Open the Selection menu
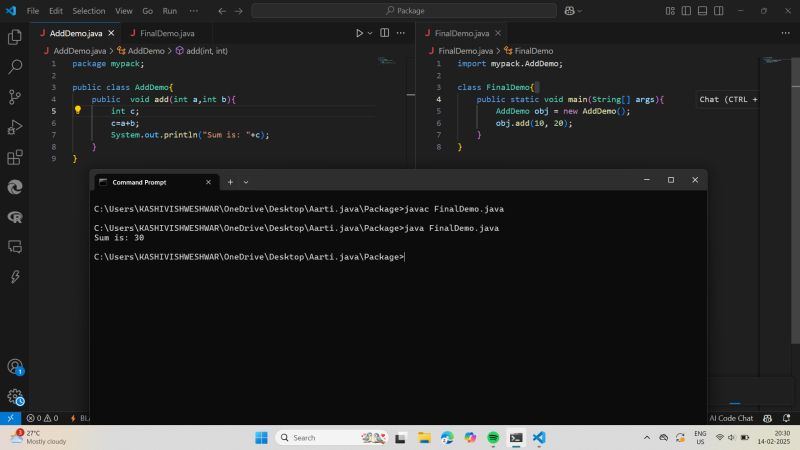This screenshot has height=450, width=800. pos(89,11)
